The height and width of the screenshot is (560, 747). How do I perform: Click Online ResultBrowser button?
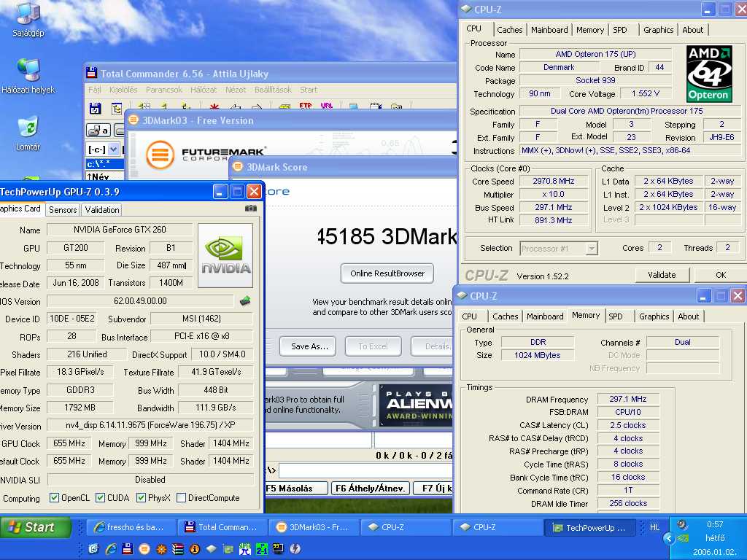click(x=387, y=273)
